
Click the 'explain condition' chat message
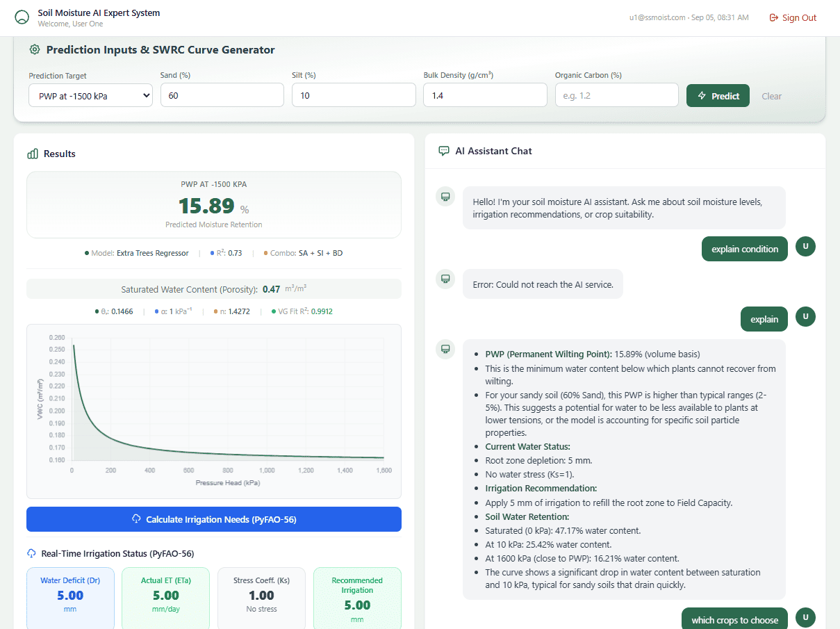(745, 249)
